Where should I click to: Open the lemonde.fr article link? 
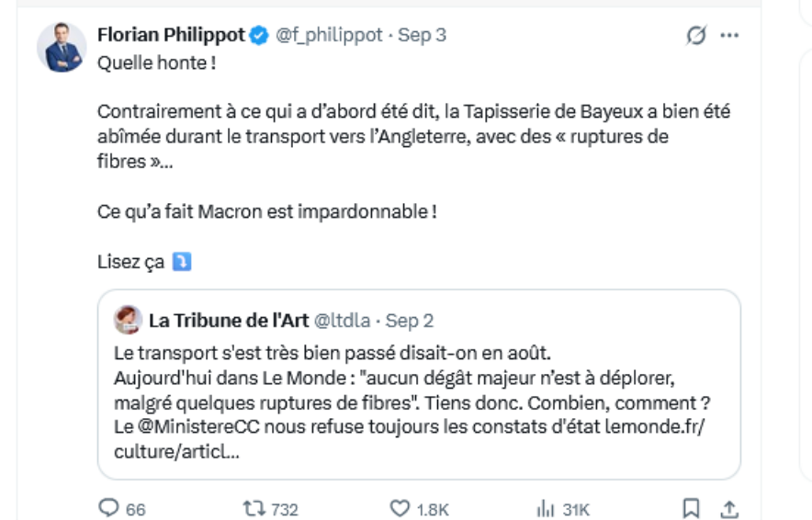(x=409, y=439)
